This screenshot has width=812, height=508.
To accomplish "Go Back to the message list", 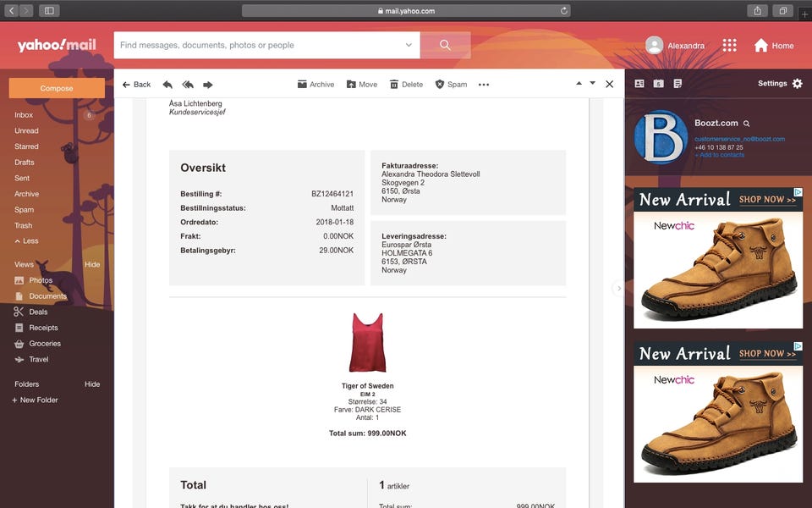I will [137, 85].
